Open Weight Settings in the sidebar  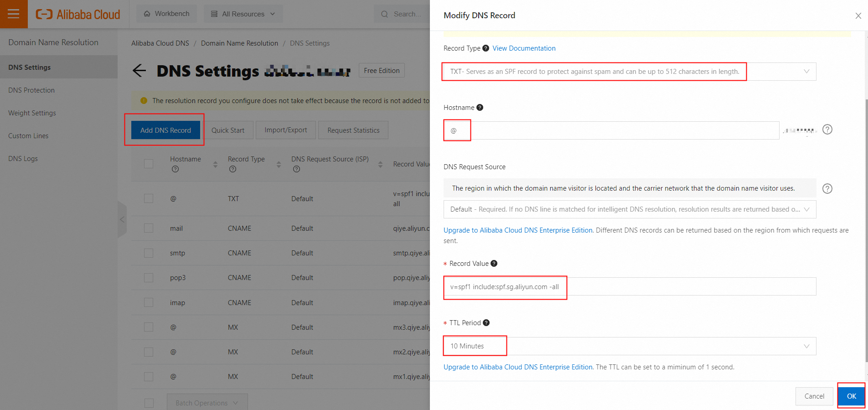tap(59, 113)
